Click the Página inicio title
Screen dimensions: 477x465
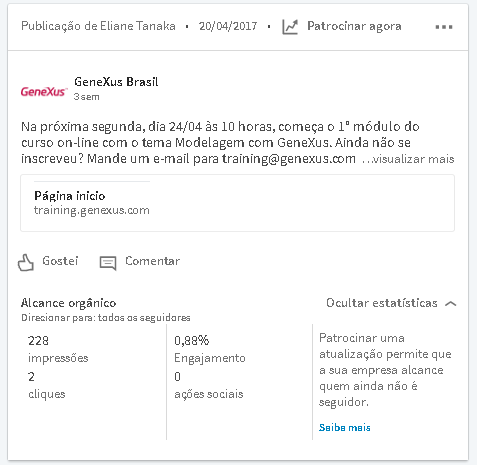pos(70,196)
